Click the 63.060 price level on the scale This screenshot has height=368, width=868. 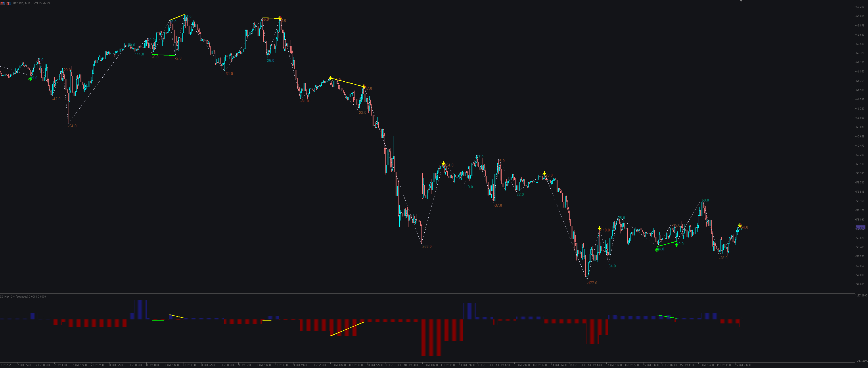pyautogui.click(x=860, y=16)
